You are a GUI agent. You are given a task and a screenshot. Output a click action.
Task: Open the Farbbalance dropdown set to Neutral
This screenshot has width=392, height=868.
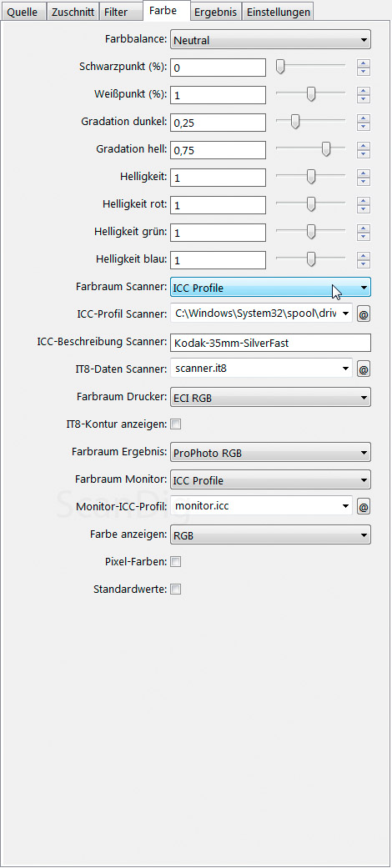pos(270,40)
